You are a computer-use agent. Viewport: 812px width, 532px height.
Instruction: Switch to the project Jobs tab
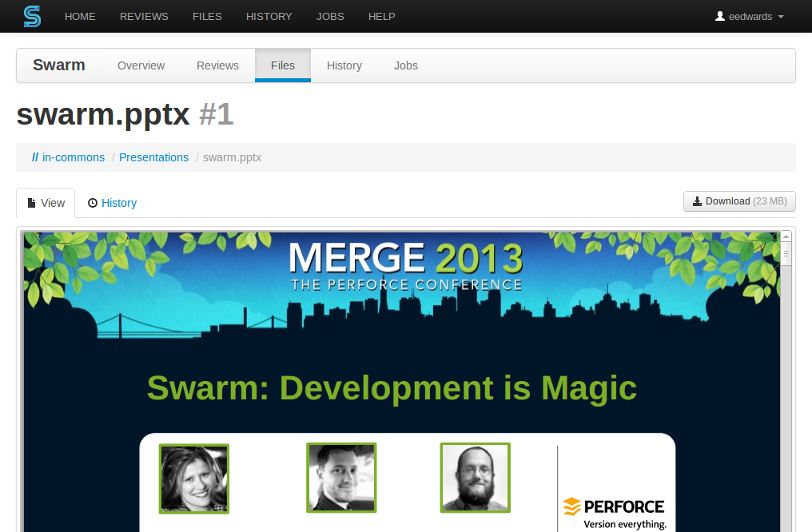[x=406, y=66]
